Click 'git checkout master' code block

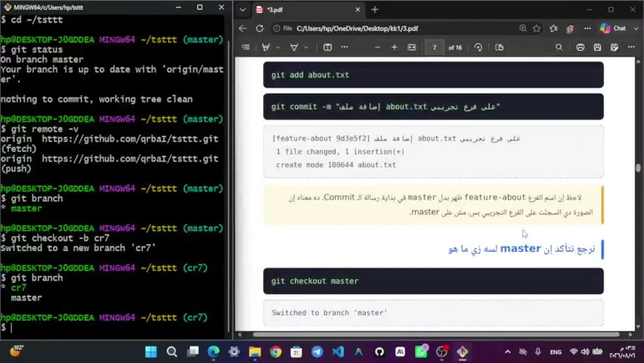pyautogui.click(x=433, y=281)
